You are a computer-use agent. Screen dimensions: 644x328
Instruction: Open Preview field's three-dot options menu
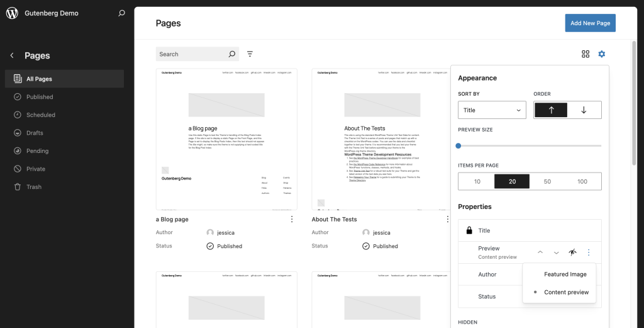pyautogui.click(x=589, y=252)
